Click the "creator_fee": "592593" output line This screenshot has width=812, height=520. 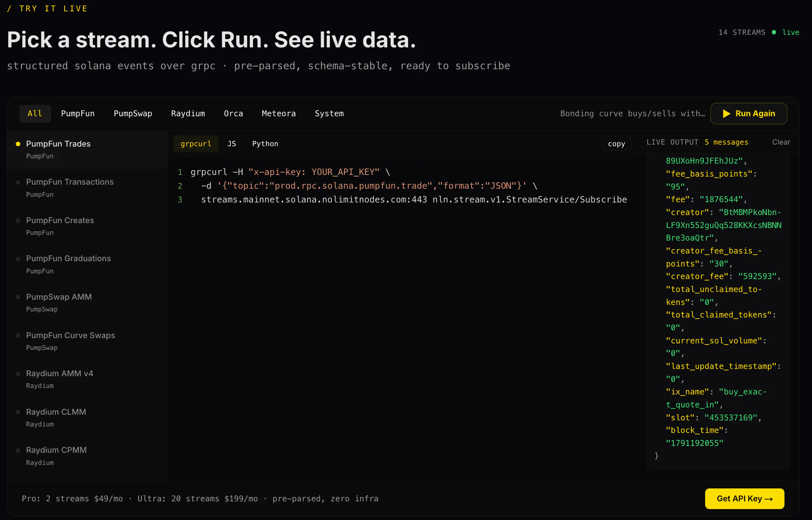723,276
